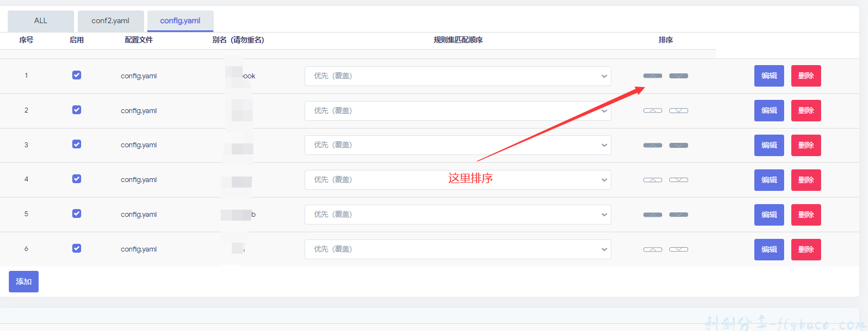Move row 5 down in order
This screenshot has height=331, width=868.
(x=678, y=215)
